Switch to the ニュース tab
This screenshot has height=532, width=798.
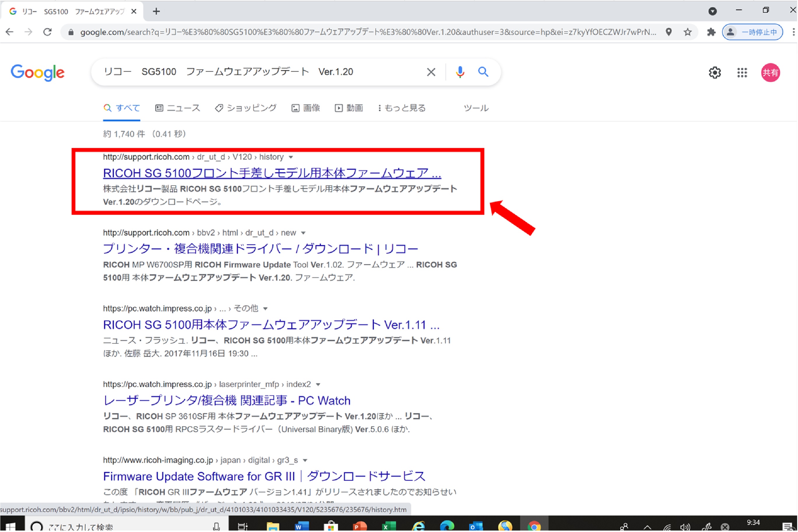click(x=178, y=108)
